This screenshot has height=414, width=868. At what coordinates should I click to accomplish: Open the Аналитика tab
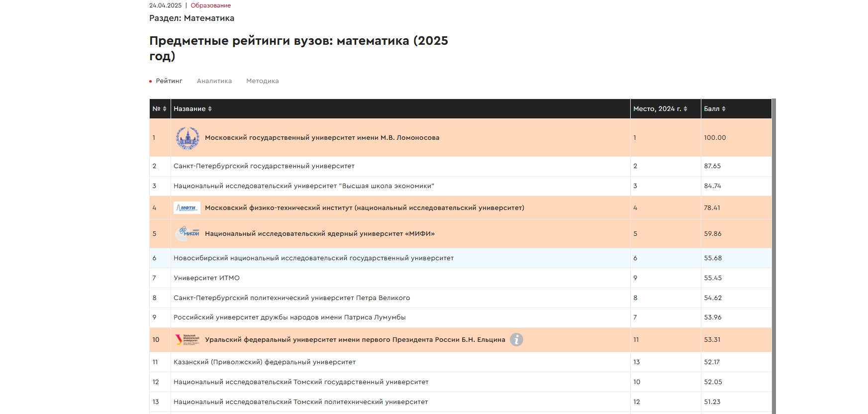[x=214, y=81]
